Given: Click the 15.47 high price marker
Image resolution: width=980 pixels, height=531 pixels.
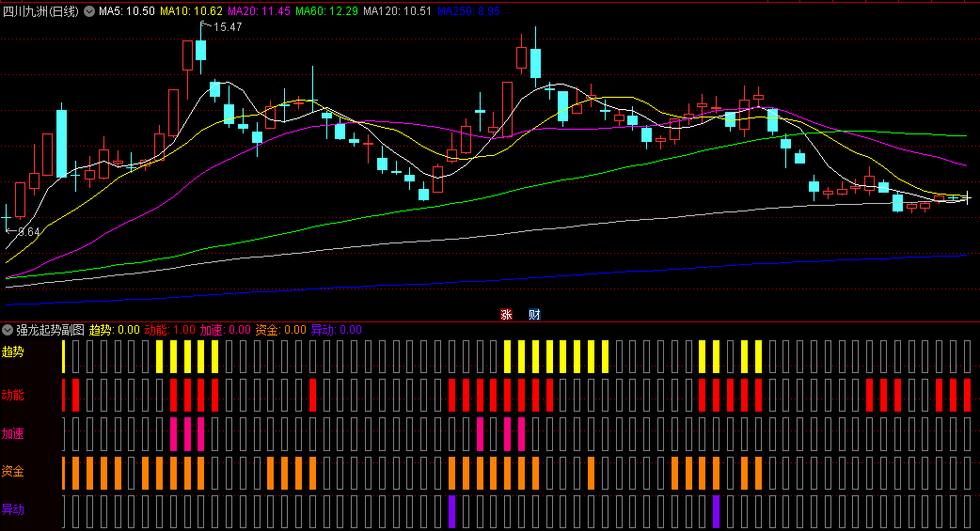Looking at the screenshot, I should 228,27.
